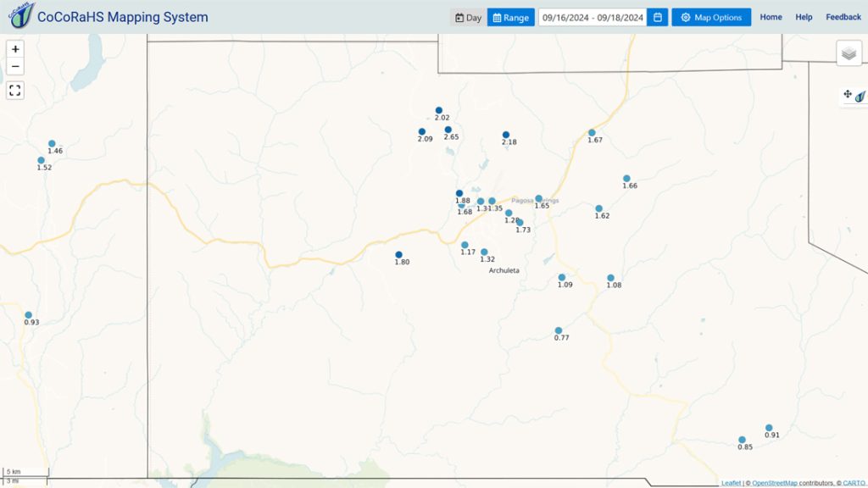Select station marker reading 1.66

click(626, 179)
